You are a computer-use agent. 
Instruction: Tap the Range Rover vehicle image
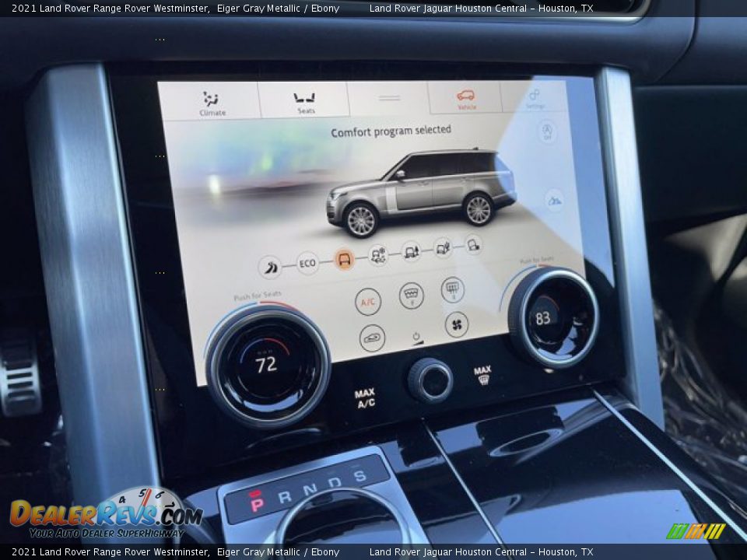point(421,194)
